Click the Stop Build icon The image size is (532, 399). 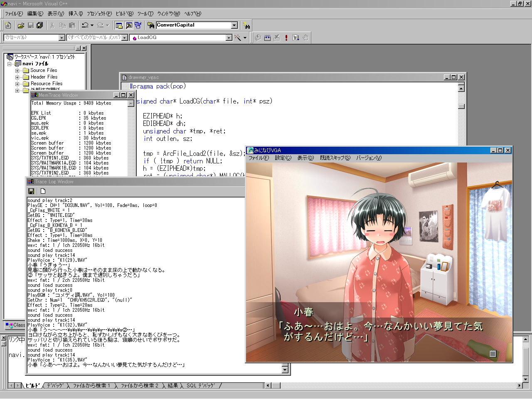[277, 38]
